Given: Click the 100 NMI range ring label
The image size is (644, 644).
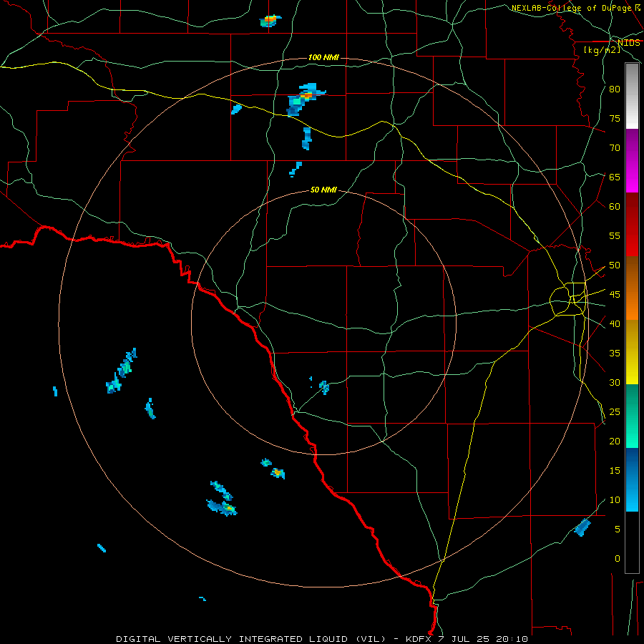Looking at the screenshot, I should pyautogui.click(x=323, y=57).
